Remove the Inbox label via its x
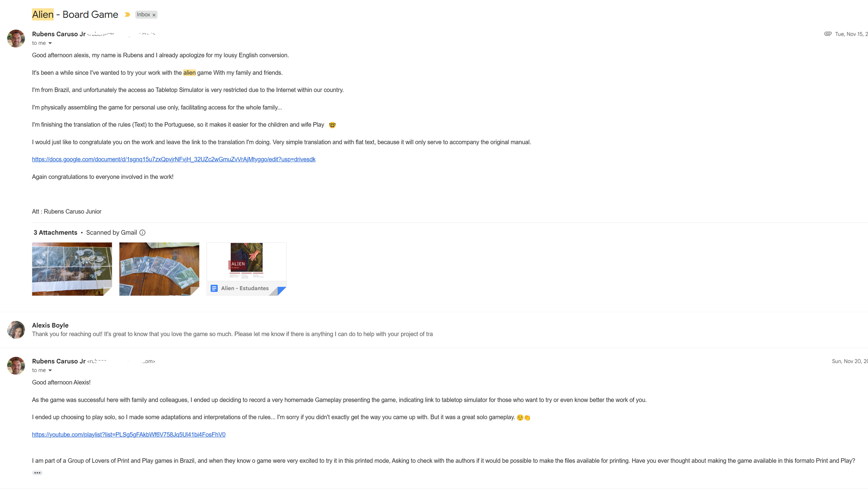Viewport: 868px width, 493px height. (154, 15)
